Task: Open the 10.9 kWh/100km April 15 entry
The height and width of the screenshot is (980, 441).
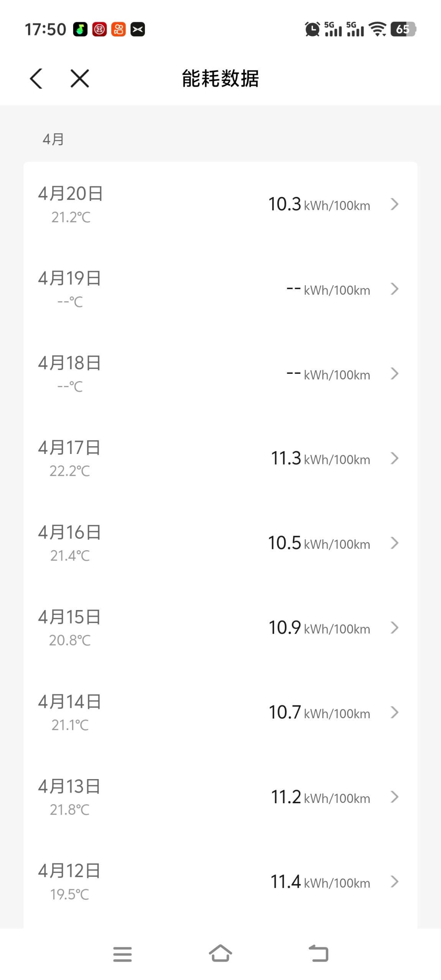Action: [x=220, y=628]
